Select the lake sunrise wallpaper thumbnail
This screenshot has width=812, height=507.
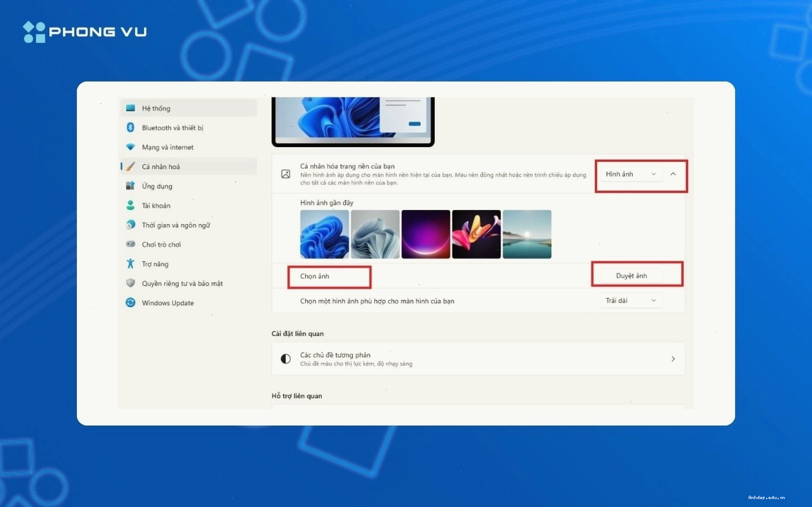click(527, 234)
